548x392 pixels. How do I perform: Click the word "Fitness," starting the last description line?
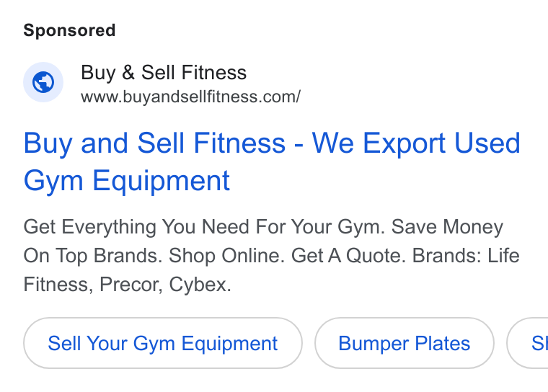pyautogui.click(x=58, y=285)
